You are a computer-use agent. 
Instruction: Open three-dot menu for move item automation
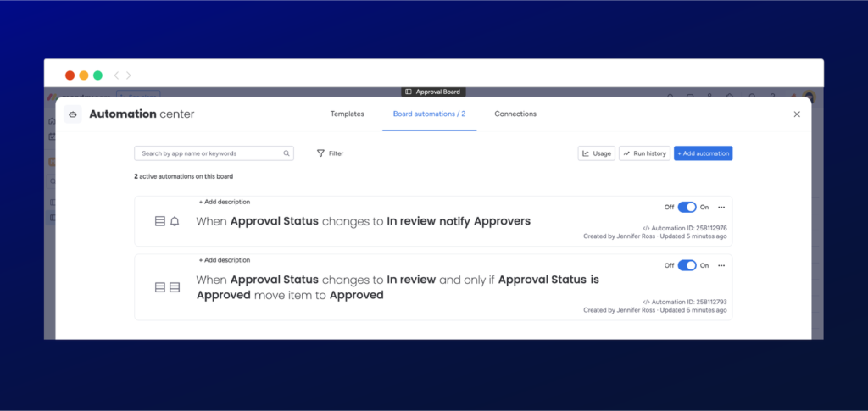click(721, 265)
